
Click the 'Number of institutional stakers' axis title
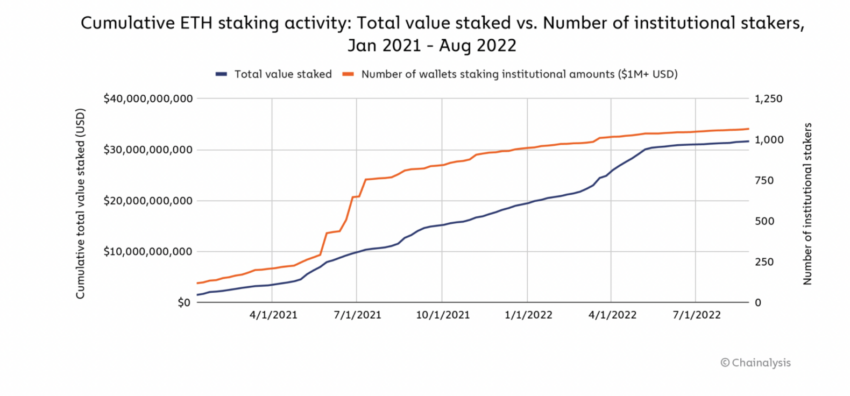(807, 204)
